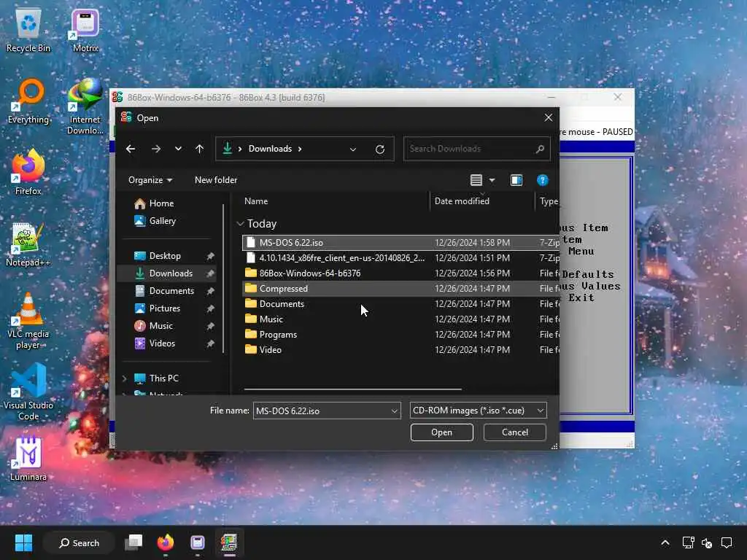Open Visual Studio Code desktop icon

point(28,392)
